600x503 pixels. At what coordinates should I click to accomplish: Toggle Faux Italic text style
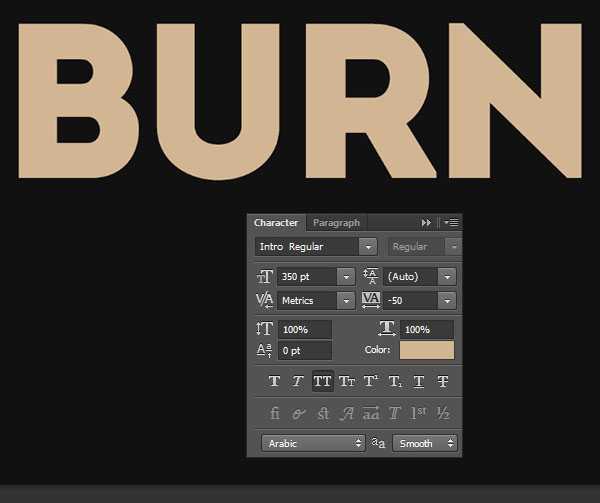[x=297, y=381]
